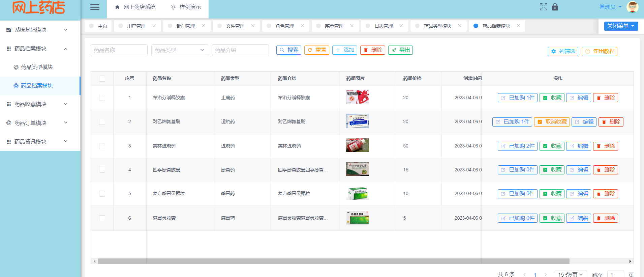
Task: Check the row for 对乙烯氨基酚
Action: [x=102, y=122]
